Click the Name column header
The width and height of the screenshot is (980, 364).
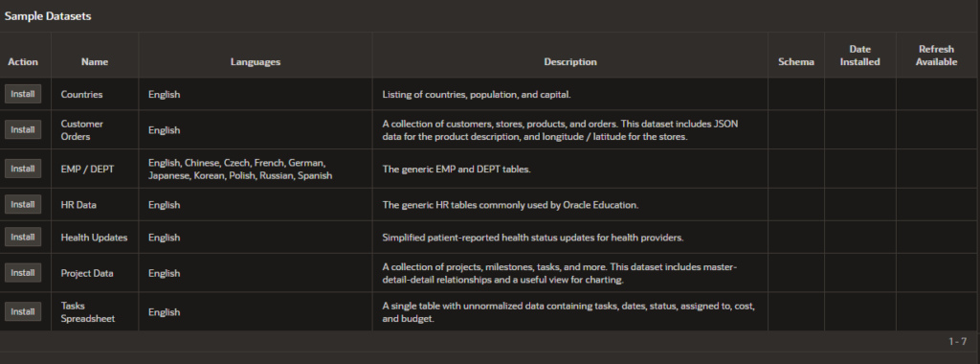pyautogui.click(x=95, y=62)
